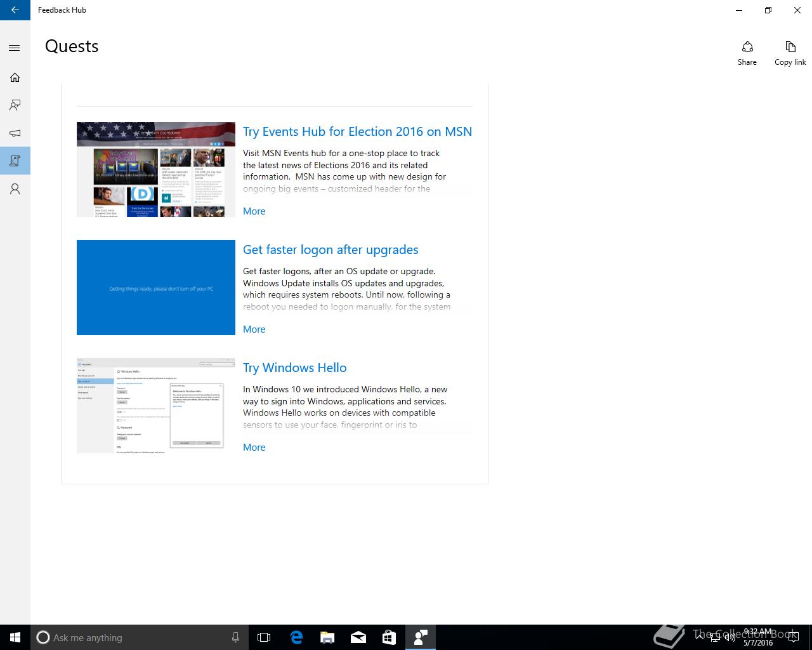Open the hamburger navigation menu

pyautogui.click(x=15, y=48)
